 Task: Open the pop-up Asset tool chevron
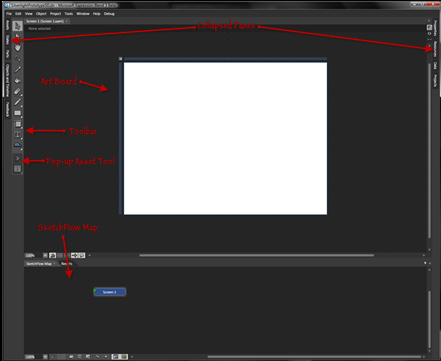(18, 158)
